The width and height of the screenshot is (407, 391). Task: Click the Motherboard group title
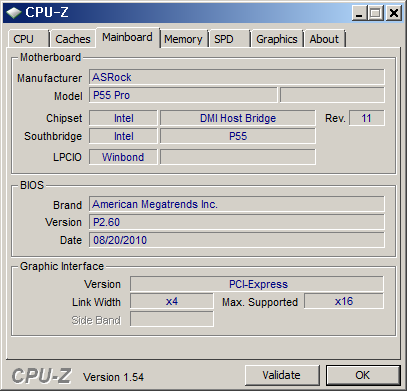coord(50,57)
